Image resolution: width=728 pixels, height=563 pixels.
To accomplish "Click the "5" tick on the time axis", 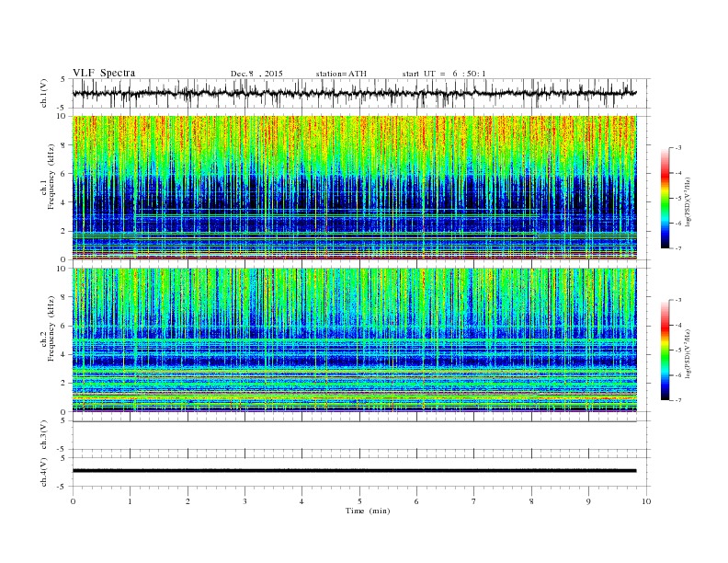I will (x=359, y=501).
